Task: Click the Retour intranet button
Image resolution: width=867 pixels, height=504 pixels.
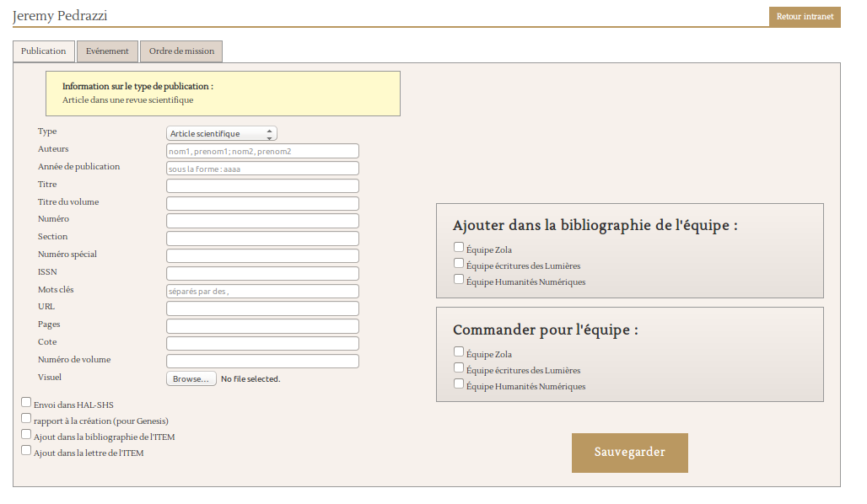Action: coord(805,17)
